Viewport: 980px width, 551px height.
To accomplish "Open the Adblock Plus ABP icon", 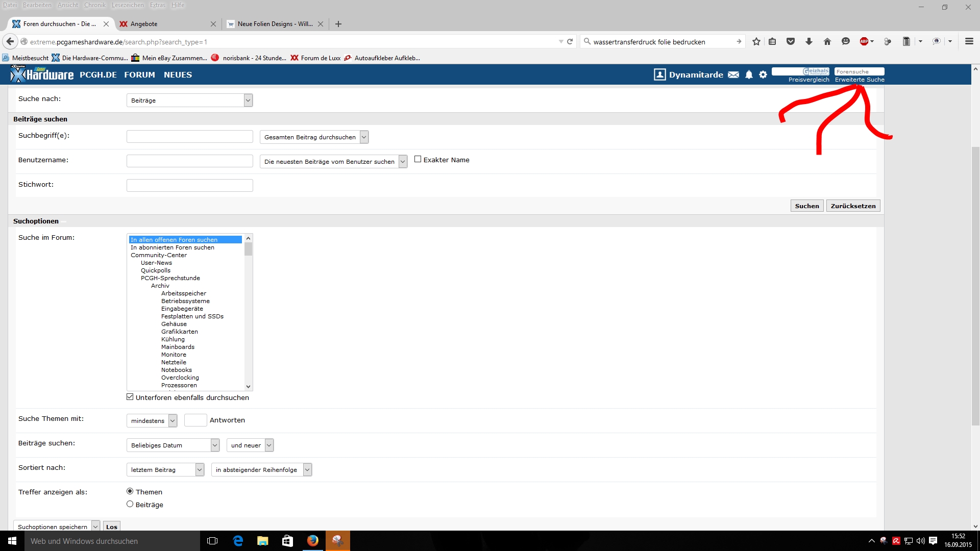I will (x=864, y=42).
